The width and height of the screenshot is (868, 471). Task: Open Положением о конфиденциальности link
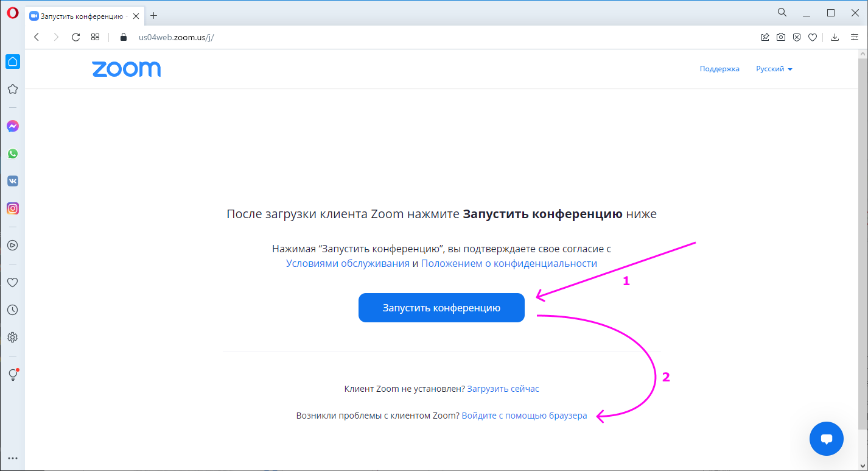(509, 263)
